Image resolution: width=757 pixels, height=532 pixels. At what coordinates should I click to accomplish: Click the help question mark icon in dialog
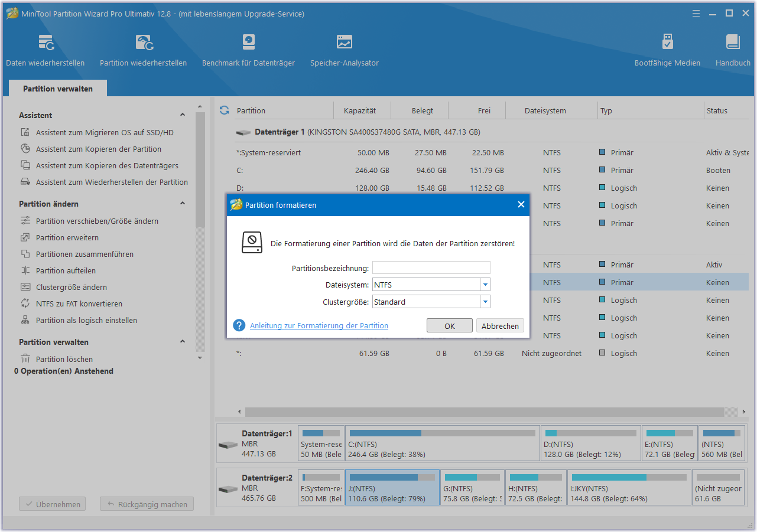click(x=239, y=325)
